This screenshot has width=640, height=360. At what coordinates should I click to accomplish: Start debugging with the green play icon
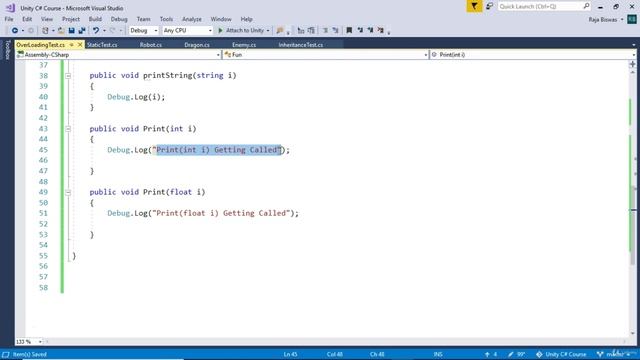(220, 31)
